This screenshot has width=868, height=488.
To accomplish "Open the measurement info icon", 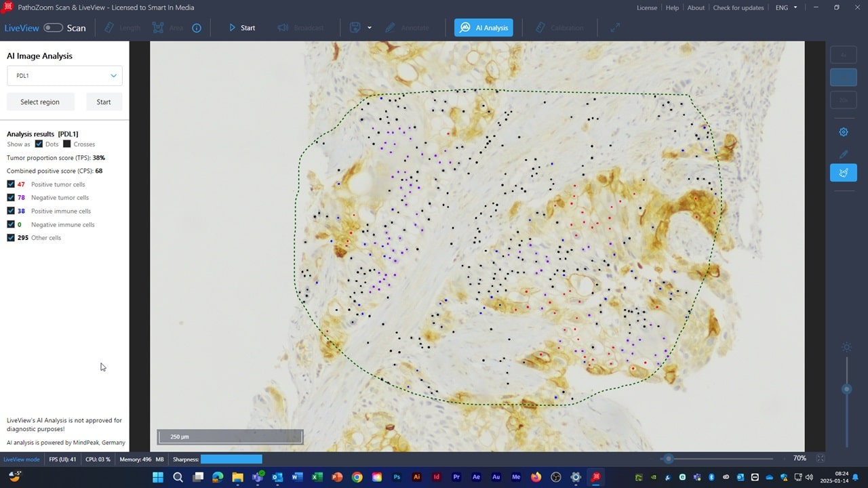I will pos(197,28).
